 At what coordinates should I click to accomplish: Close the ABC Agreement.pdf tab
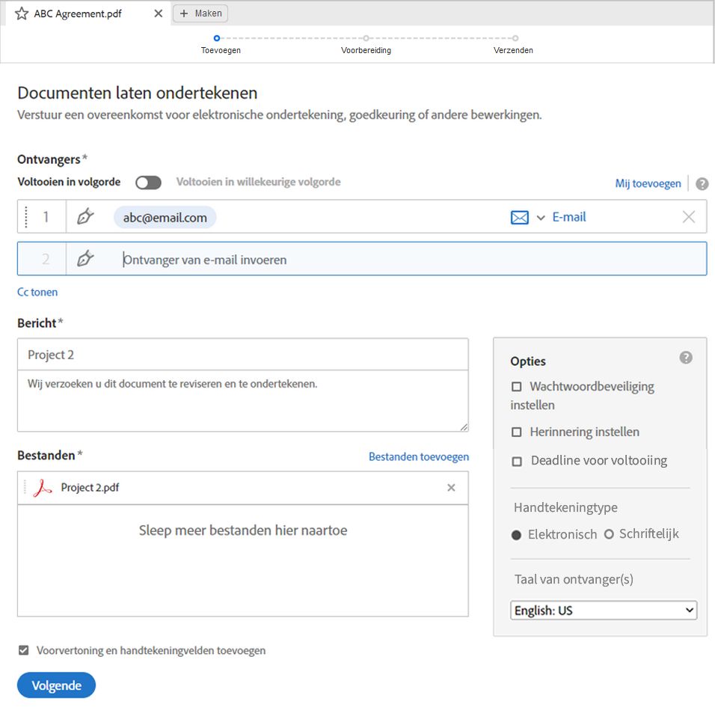(x=158, y=13)
